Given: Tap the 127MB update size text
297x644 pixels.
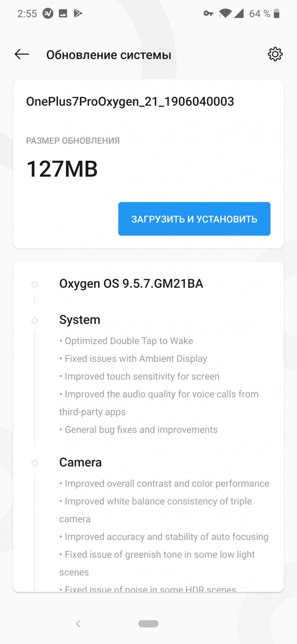Looking at the screenshot, I should (x=62, y=169).
